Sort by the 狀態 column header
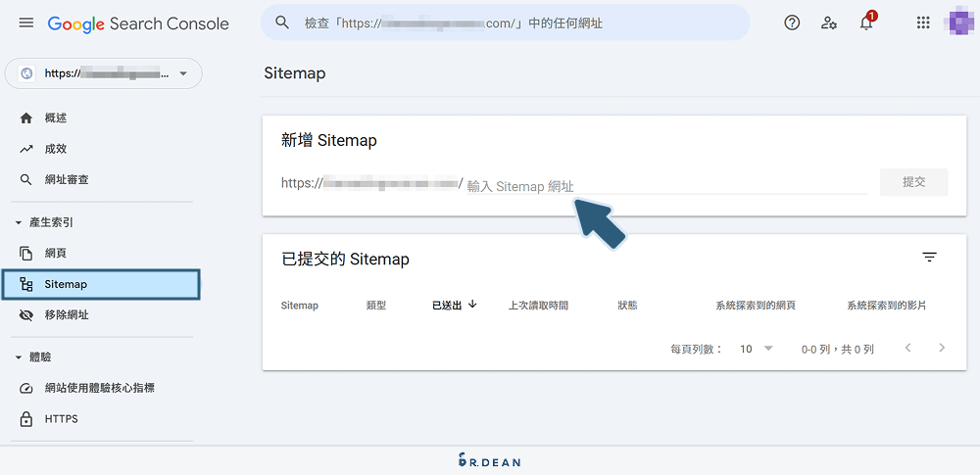The height and width of the screenshot is (475, 980). [627, 306]
